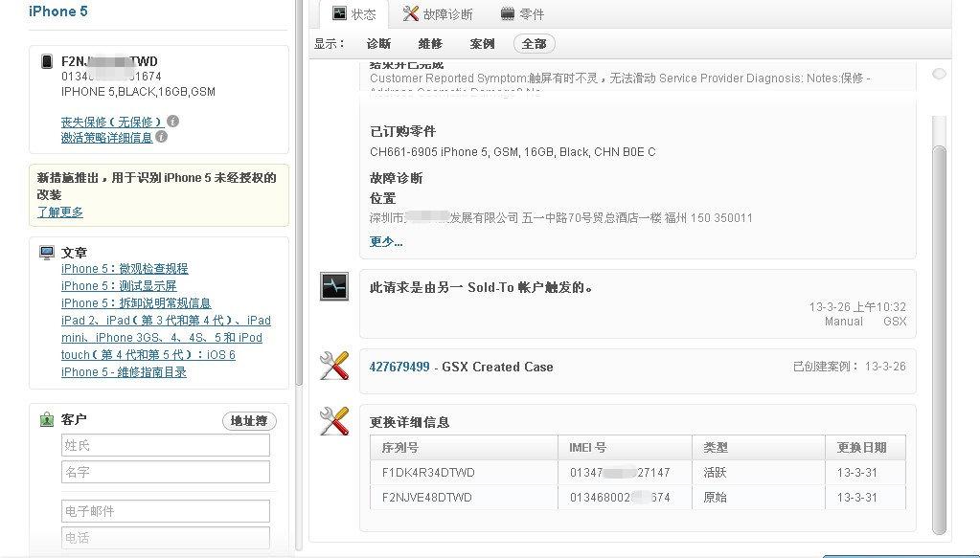Select serial cell F1DK4R34DTWD
This screenshot has height=558, width=980.
coord(428,473)
